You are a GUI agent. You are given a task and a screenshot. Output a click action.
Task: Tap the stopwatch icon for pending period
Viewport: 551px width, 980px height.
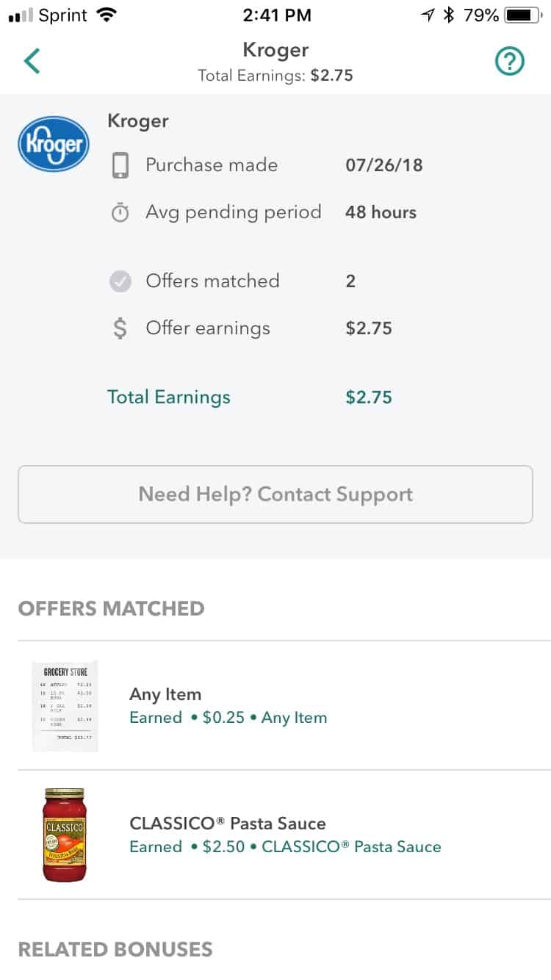coord(120,213)
